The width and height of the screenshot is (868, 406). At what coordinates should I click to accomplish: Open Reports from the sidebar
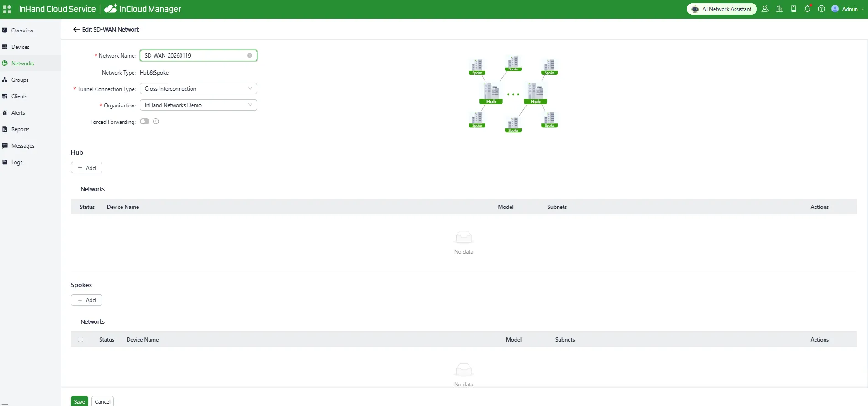coord(30,129)
